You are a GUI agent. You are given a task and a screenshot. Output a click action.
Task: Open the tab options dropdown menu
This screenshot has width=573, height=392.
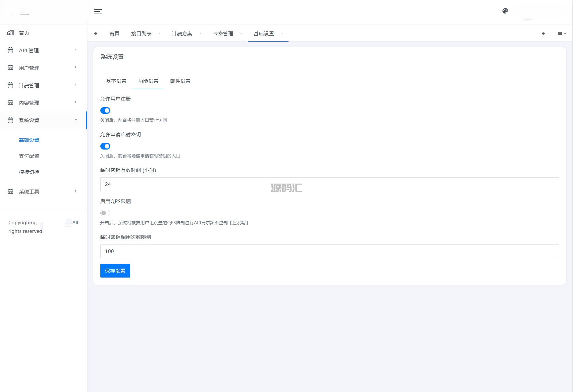[562, 34]
